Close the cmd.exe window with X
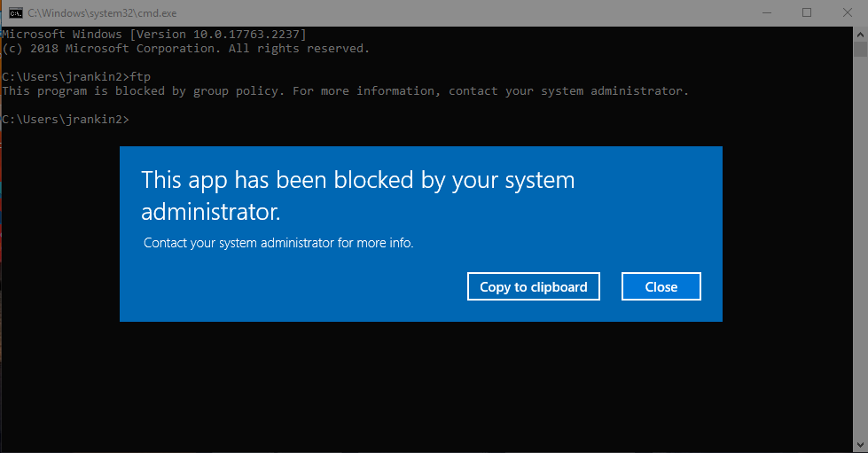 [x=847, y=12]
